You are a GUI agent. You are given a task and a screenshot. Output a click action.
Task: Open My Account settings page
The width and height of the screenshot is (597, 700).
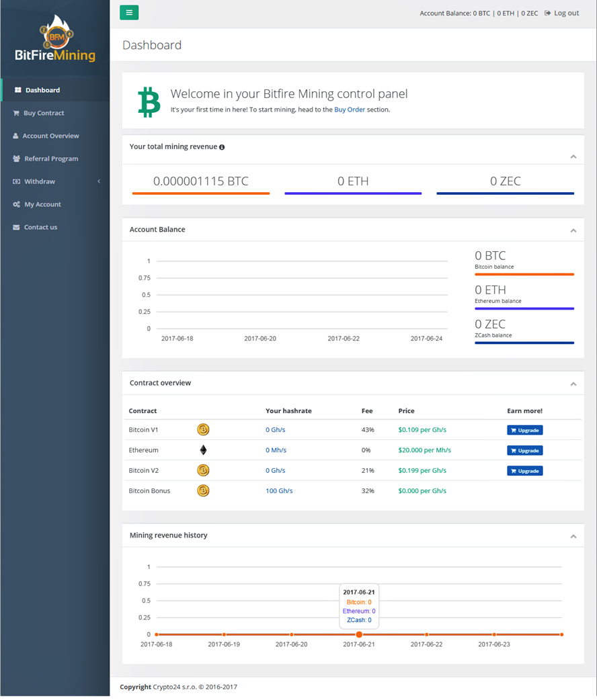coord(55,204)
